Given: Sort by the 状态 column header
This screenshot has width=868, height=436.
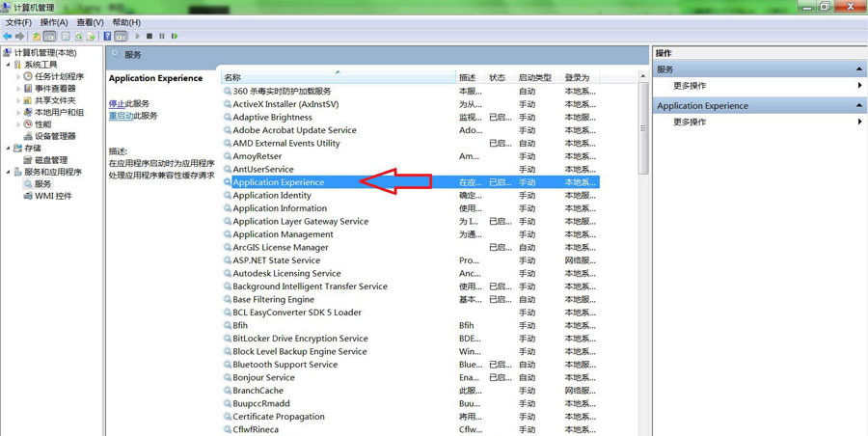Looking at the screenshot, I should (500, 77).
